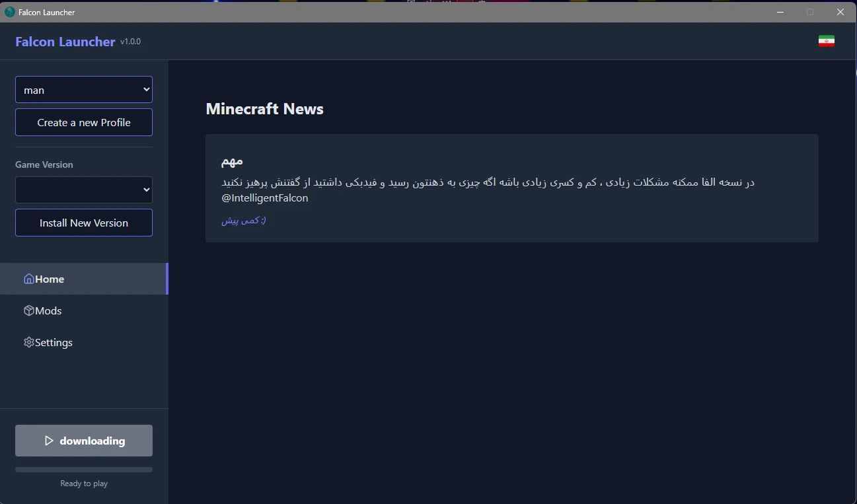Go to the Mods section label

(x=48, y=310)
